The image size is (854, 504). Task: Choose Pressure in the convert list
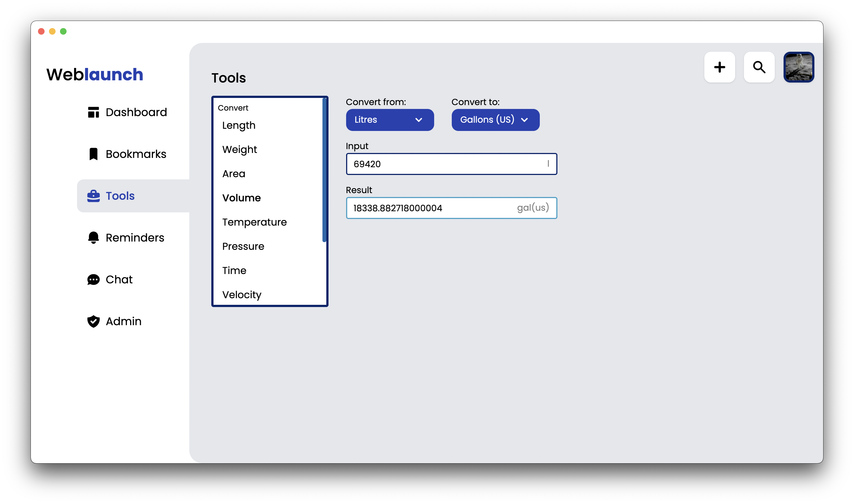243,246
